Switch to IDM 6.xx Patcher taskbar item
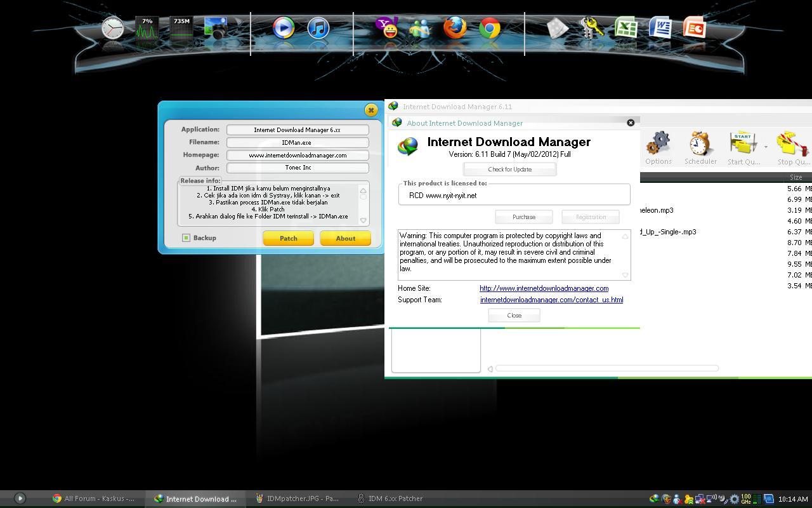This screenshot has width=812, height=508. pyautogui.click(x=390, y=498)
